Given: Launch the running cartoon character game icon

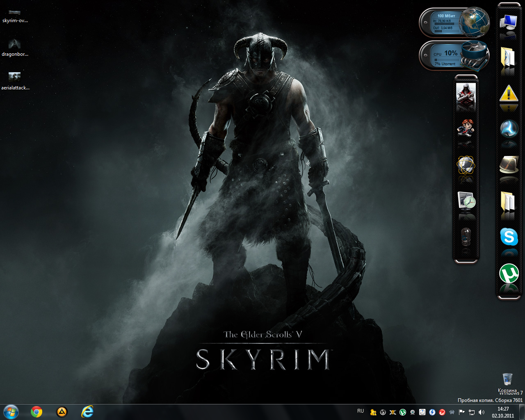Looking at the screenshot, I should [x=466, y=128].
